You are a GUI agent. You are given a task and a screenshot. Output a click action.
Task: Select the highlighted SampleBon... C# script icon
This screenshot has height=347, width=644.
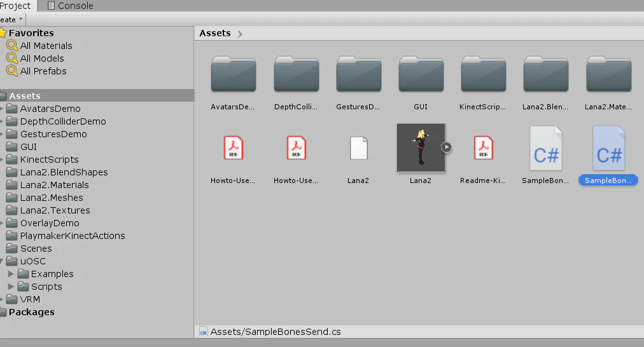tap(608, 148)
